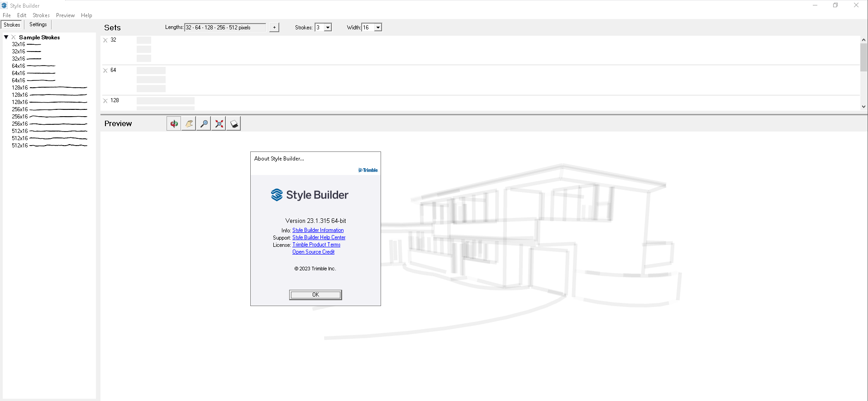Remove the 64 set with its X
Screen dimensions: 868x401
coord(105,71)
